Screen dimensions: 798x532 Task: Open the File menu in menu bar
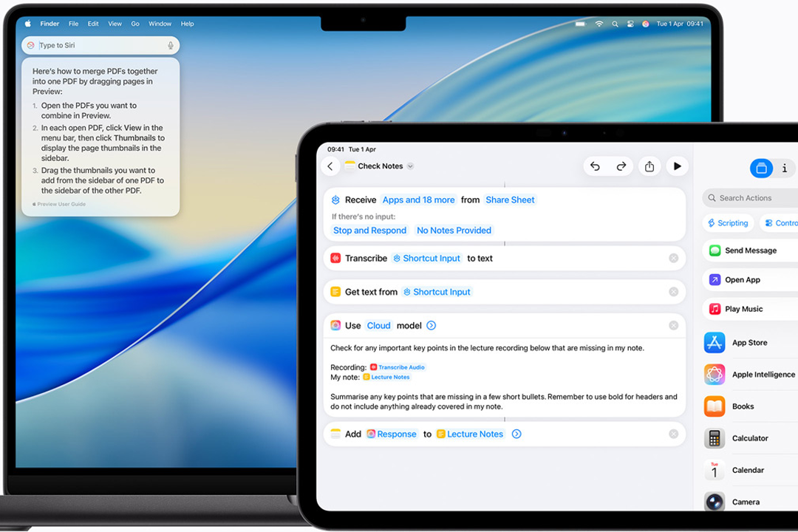pos(73,24)
